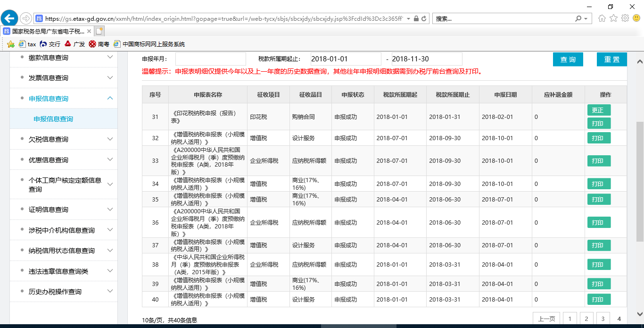
Task: Expand 违法违章信息查询类 menu
Action: point(64,271)
